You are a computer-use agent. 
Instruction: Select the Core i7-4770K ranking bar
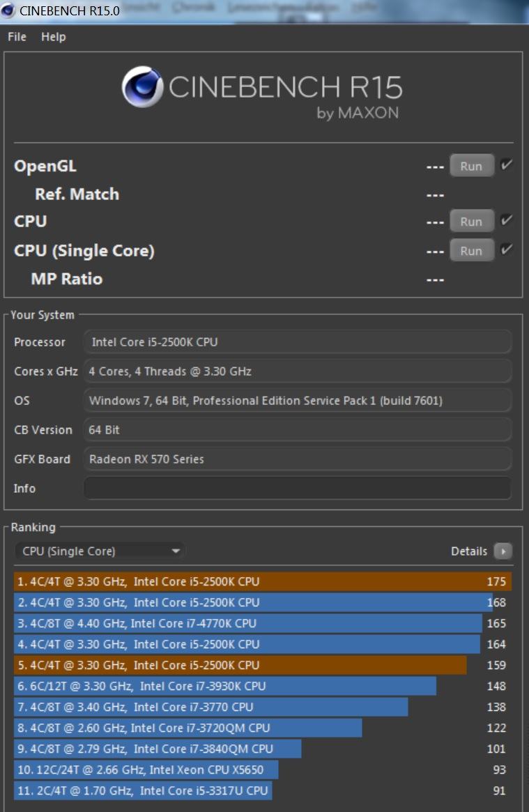click(x=247, y=623)
